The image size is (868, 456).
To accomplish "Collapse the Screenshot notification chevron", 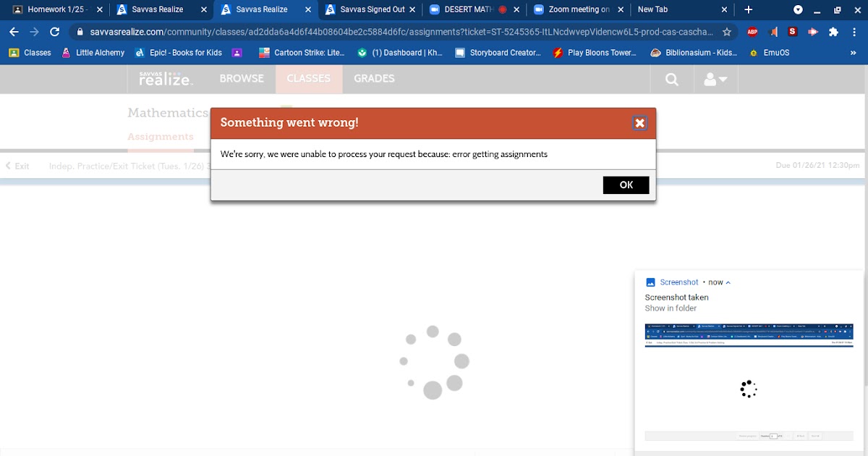I will tap(728, 282).
